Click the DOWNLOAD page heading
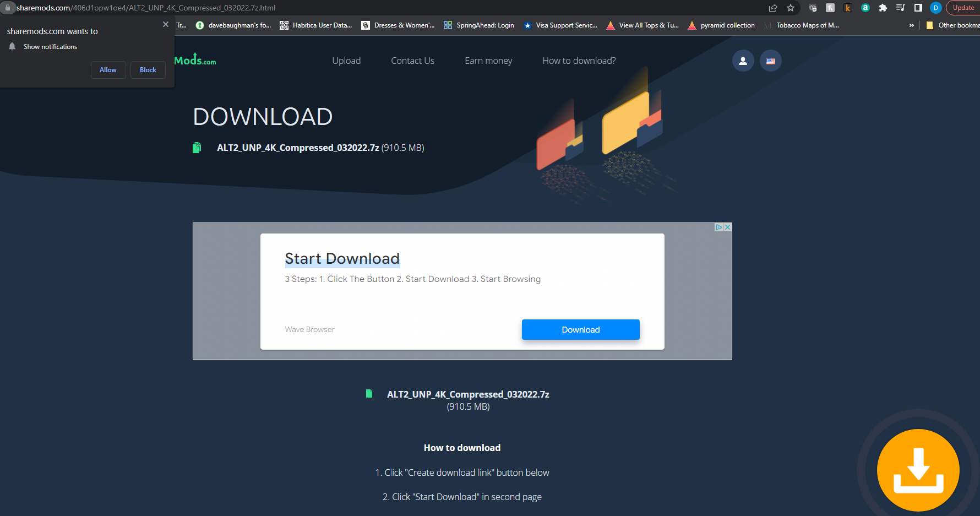This screenshot has width=980, height=516. [x=263, y=117]
